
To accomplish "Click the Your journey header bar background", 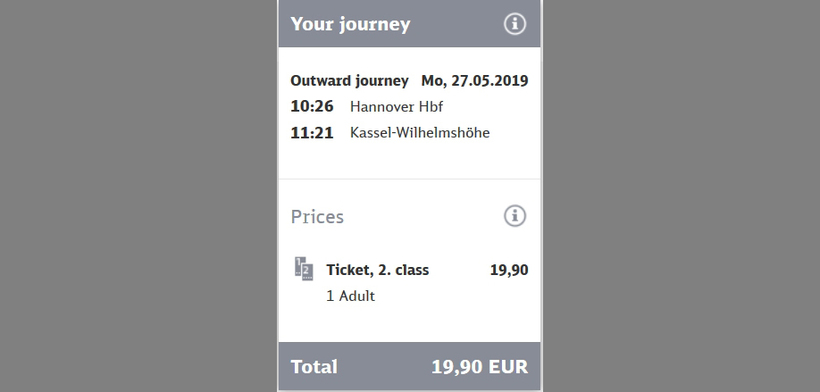I will 455,24.
